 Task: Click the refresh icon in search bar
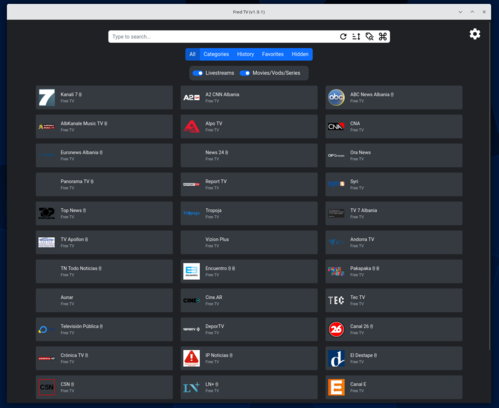343,37
